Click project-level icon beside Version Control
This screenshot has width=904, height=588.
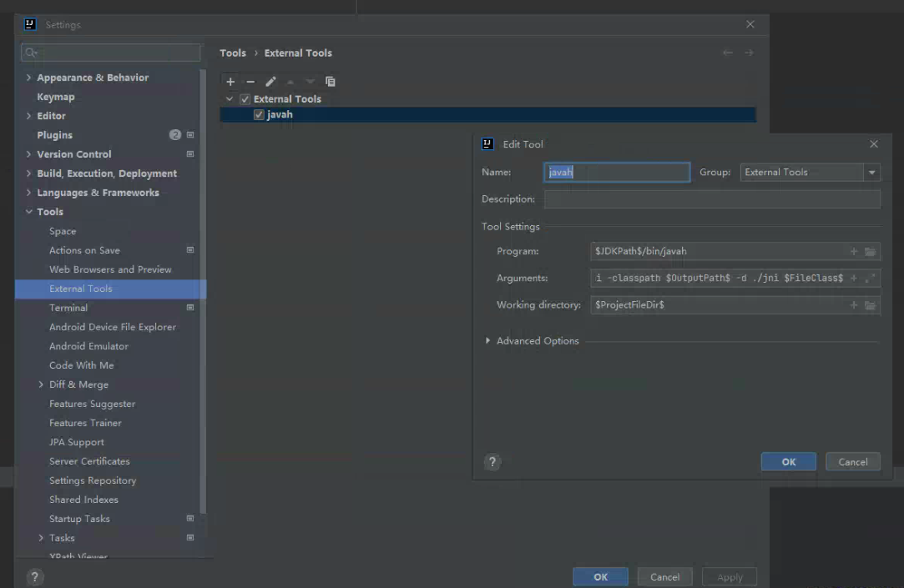(190, 154)
